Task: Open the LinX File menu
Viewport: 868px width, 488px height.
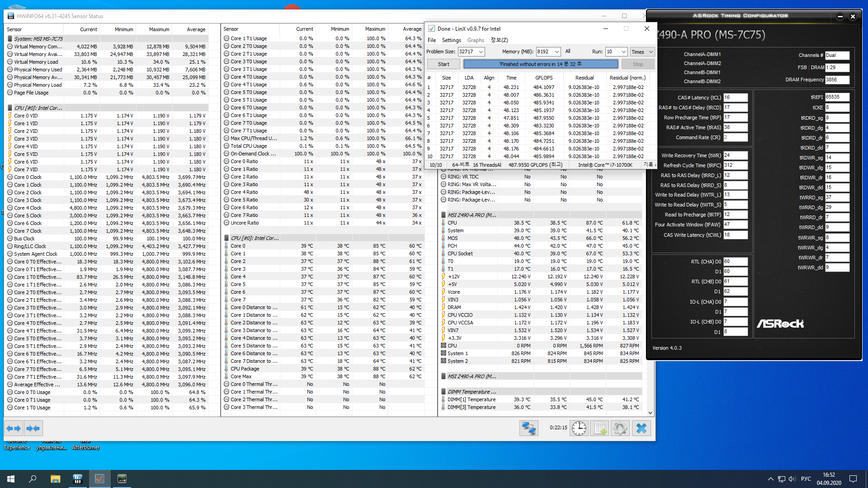Action: click(x=432, y=40)
